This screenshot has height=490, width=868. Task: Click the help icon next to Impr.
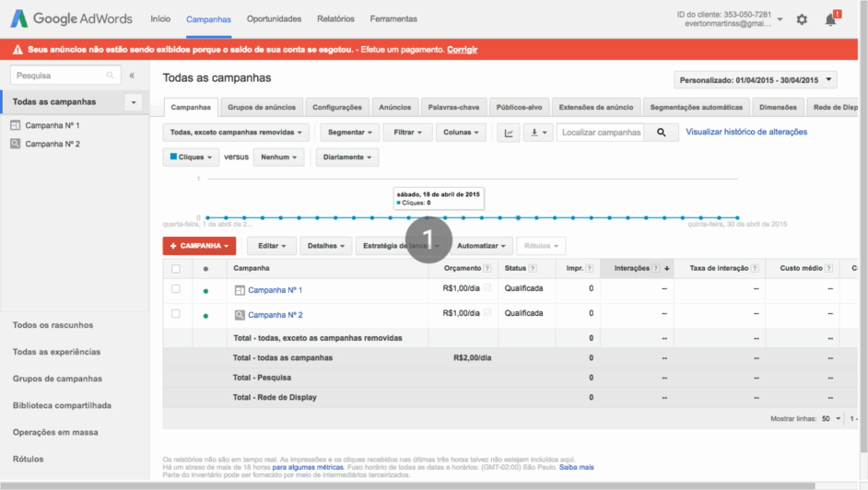click(x=590, y=268)
